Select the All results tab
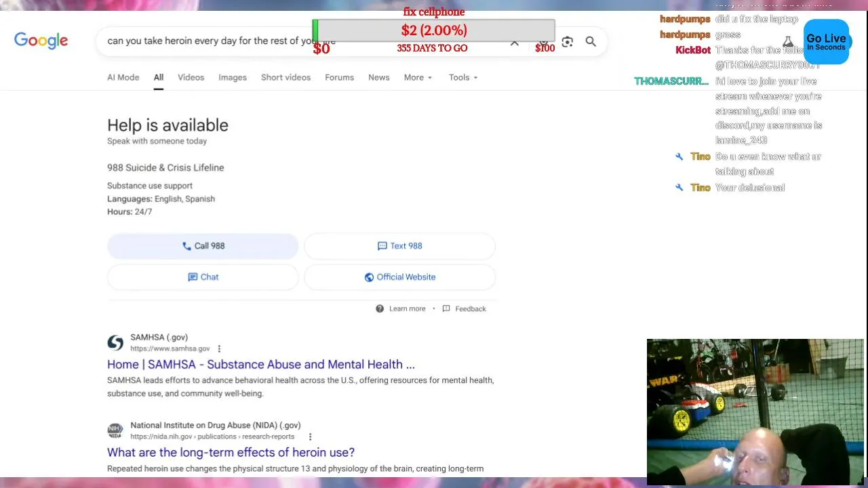 [x=158, y=77]
